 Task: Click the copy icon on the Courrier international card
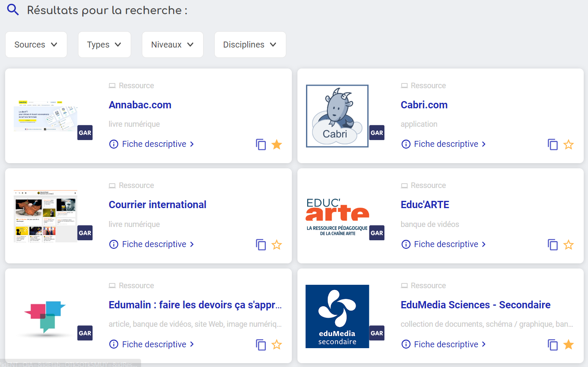coord(261,245)
